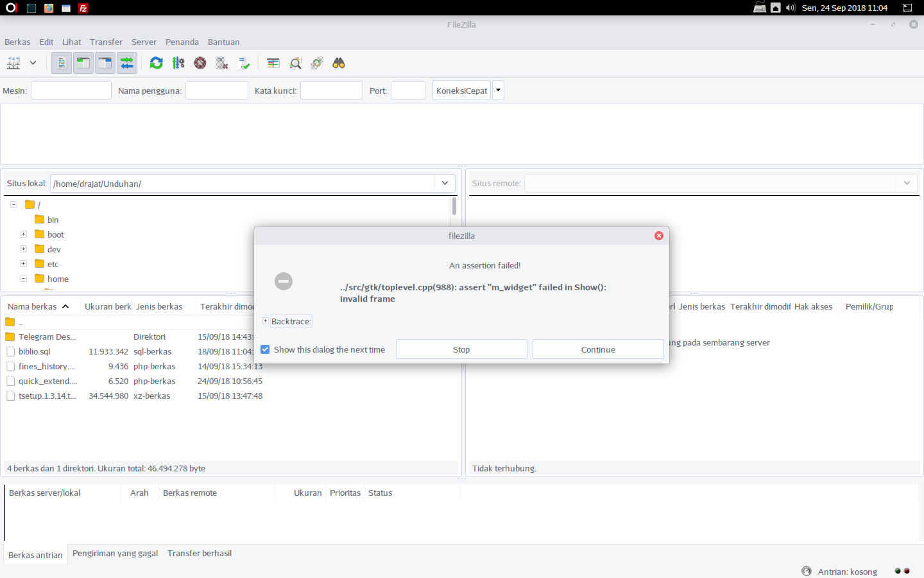Open the Server menu
The width and height of the screenshot is (924, 578).
coord(144,42)
